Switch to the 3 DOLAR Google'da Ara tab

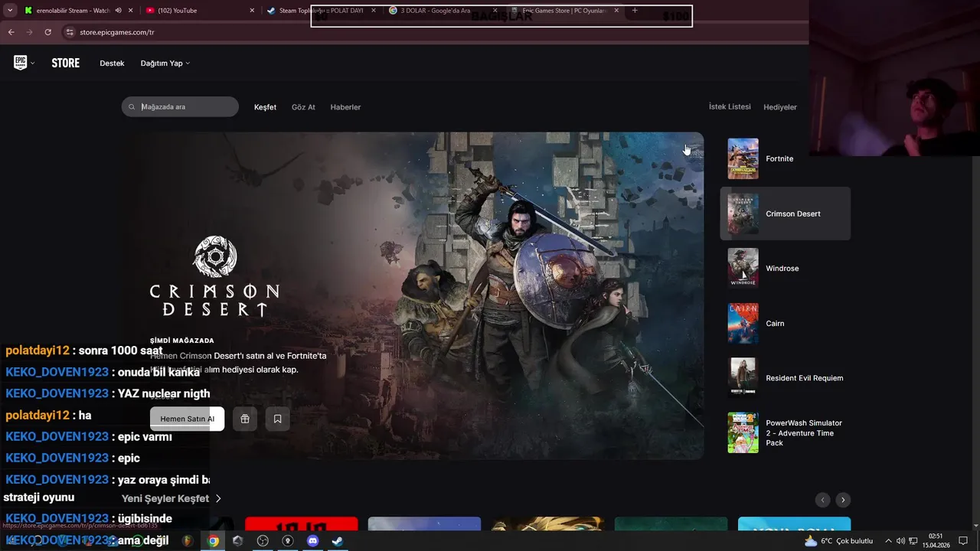(x=443, y=11)
